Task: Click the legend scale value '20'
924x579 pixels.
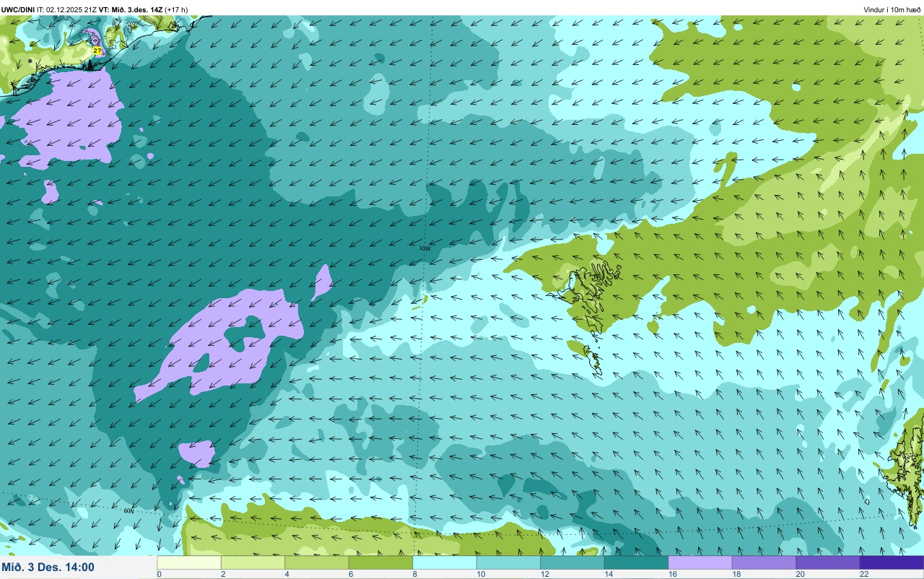Action: click(x=800, y=575)
